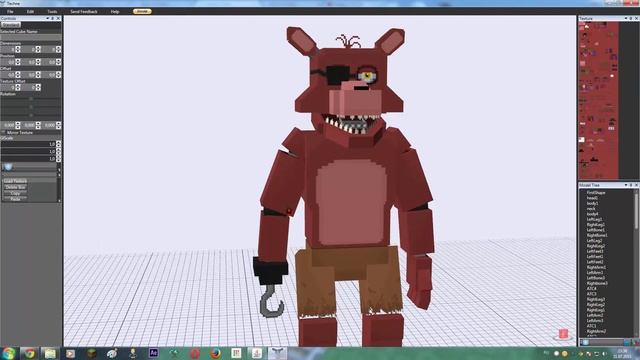Click stepper of second Dimensions value
The width and height of the screenshot is (640, 360).
[x=38, y=49]
